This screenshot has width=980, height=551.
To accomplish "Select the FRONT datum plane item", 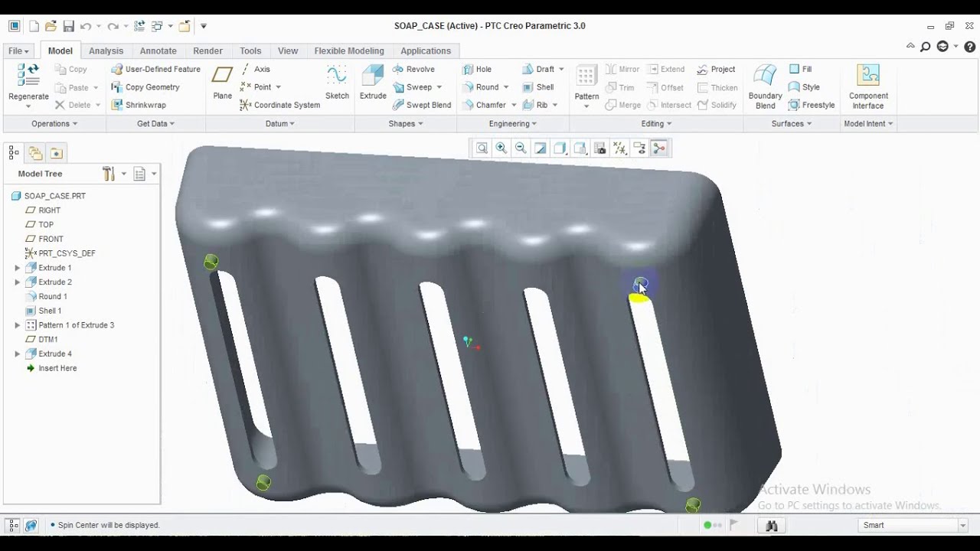I will point(44,239).
